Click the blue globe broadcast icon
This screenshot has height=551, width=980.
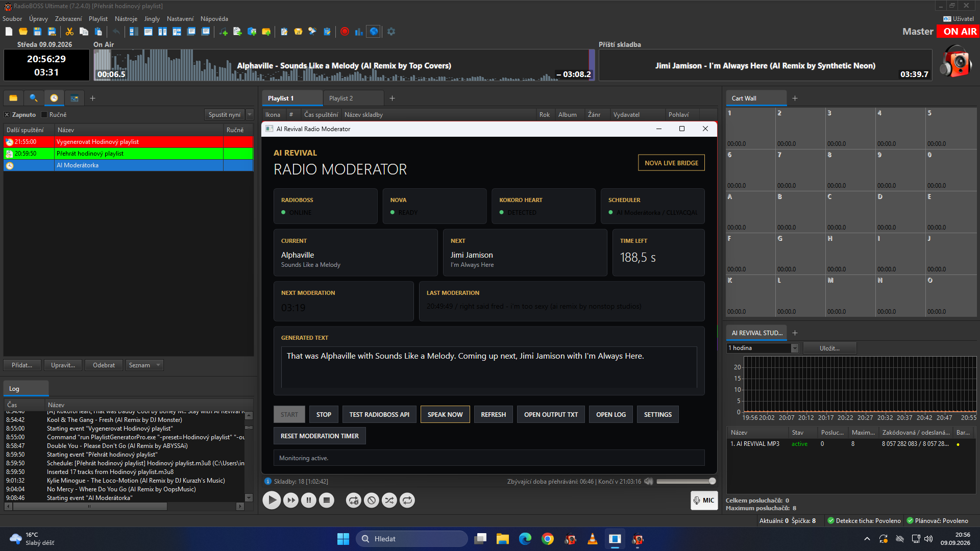374,32
